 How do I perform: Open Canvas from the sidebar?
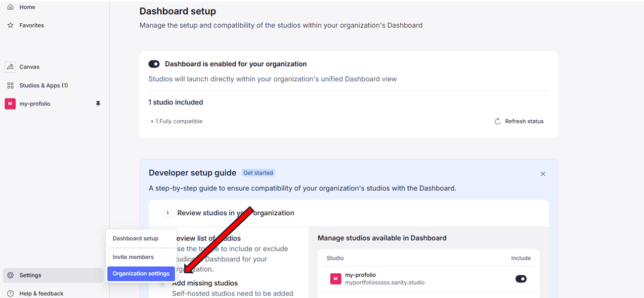pyautogui.click(x=29, y=66)
